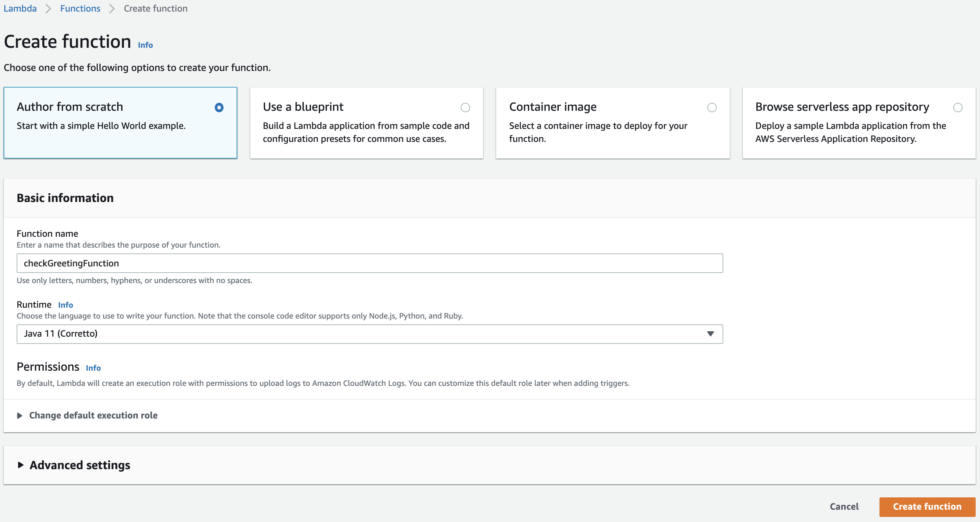Select Author from scratch radio button
Screen dimensions: 980x522
(x=219, y=108)
